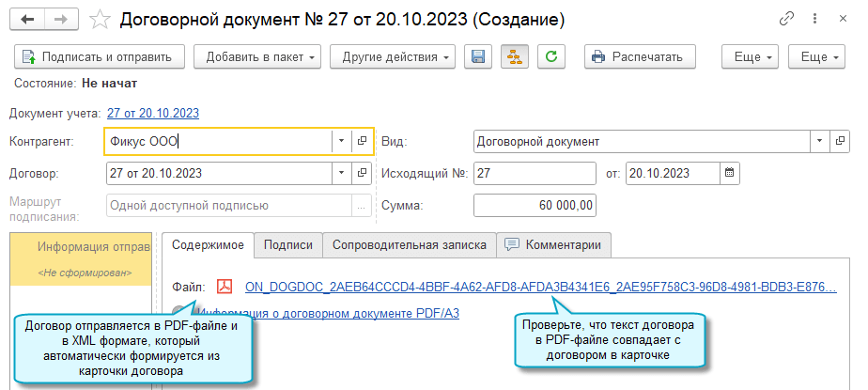Toggle the orange structure diagram icon

point(515,56)
